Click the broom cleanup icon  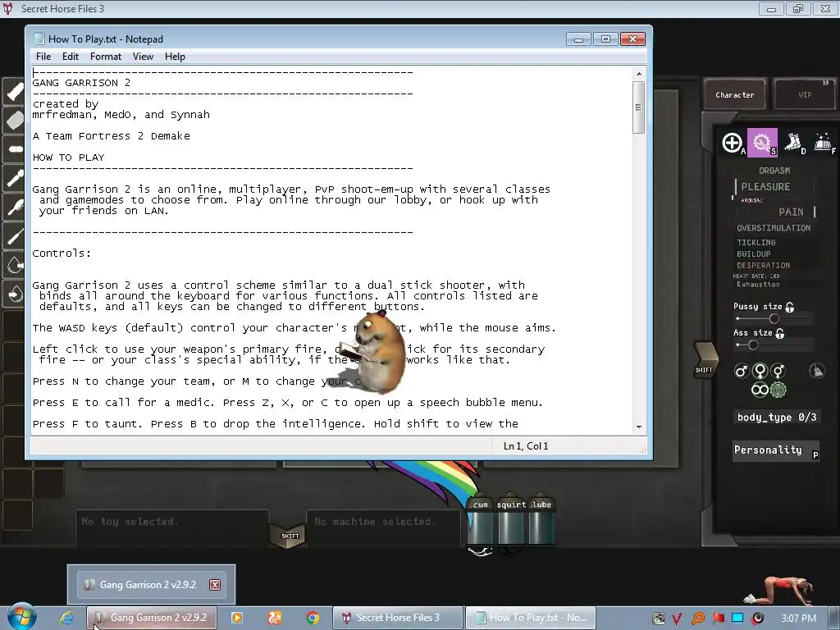pyautogui.click(x=817, y=371)
